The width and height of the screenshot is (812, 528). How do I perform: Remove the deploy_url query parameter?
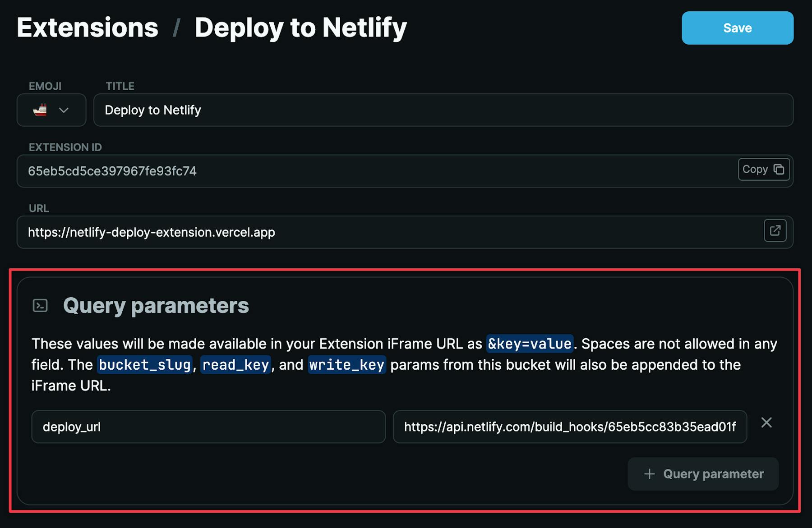click(x=766, y=422)
